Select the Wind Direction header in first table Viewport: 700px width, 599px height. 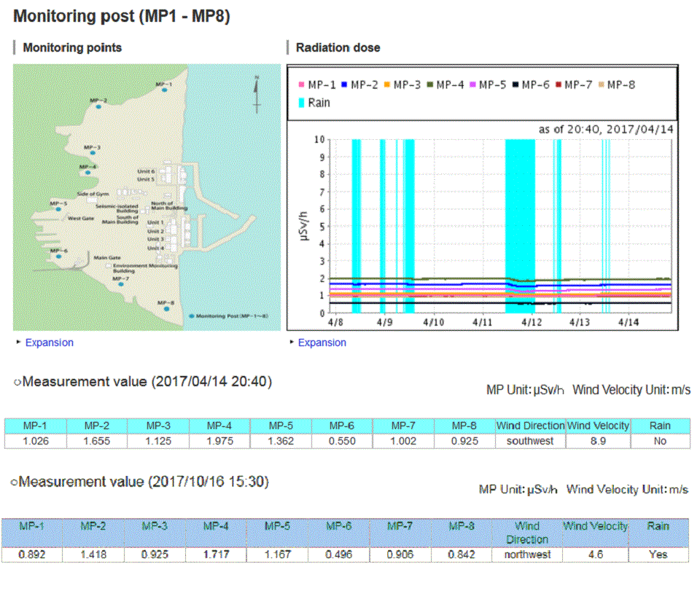tap(530, 426)
